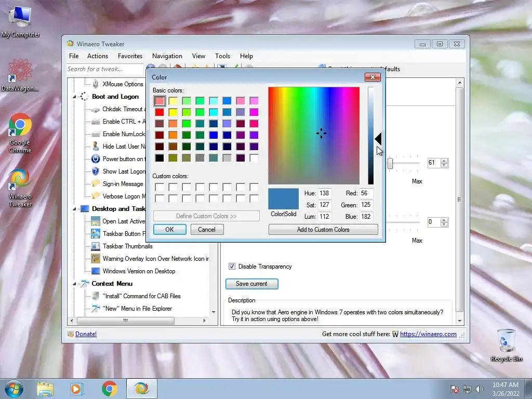Open the media player taskbar icon

76,389
